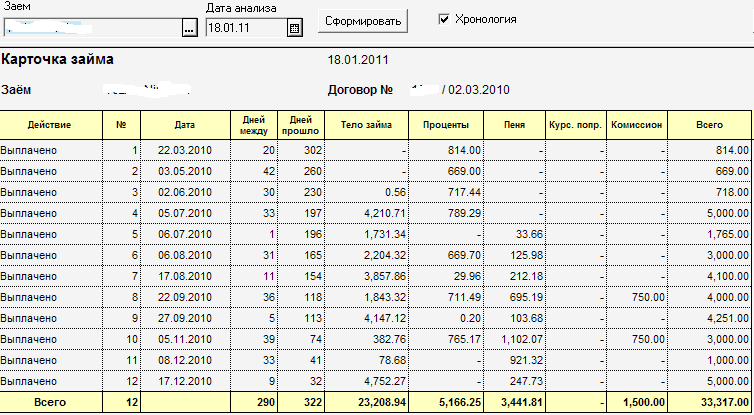Click inside the Заем input field
This screenshot has height=415, width=754.
90,29
